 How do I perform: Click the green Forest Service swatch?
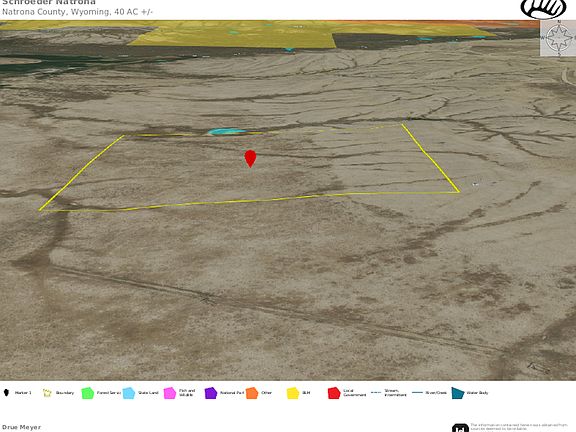pyautogui.click(x=88, y=393)
